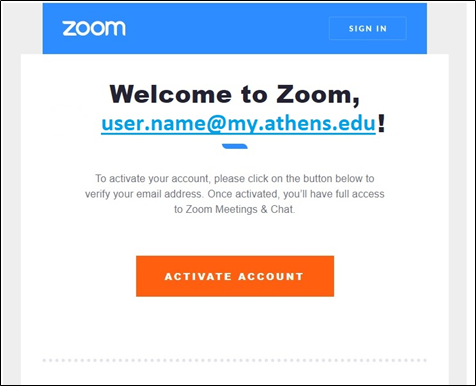Click the Zoom logo in header
Viewport: 476px width, 386px height.
click(94, 28)
